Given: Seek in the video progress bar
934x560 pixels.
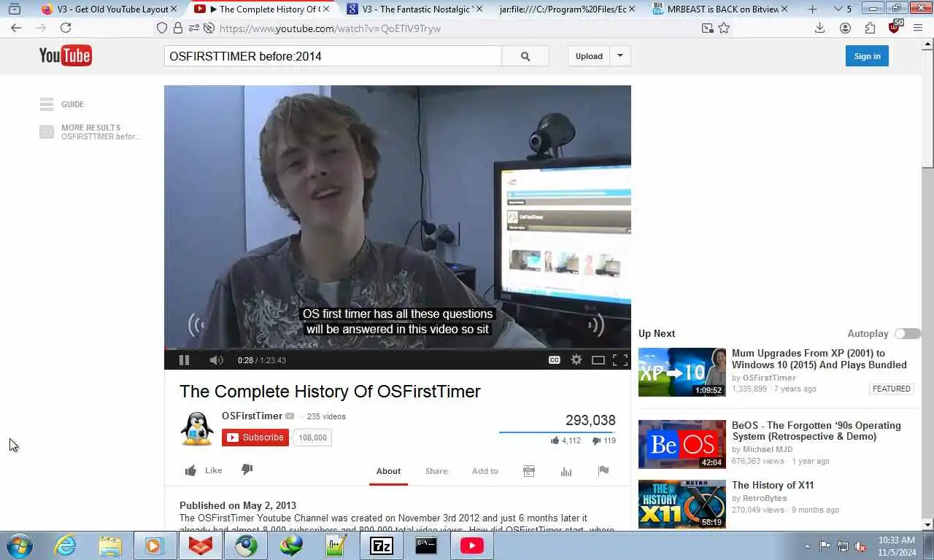Looking at the screenshot, I should pyautogui.click(x=398, y=349).
